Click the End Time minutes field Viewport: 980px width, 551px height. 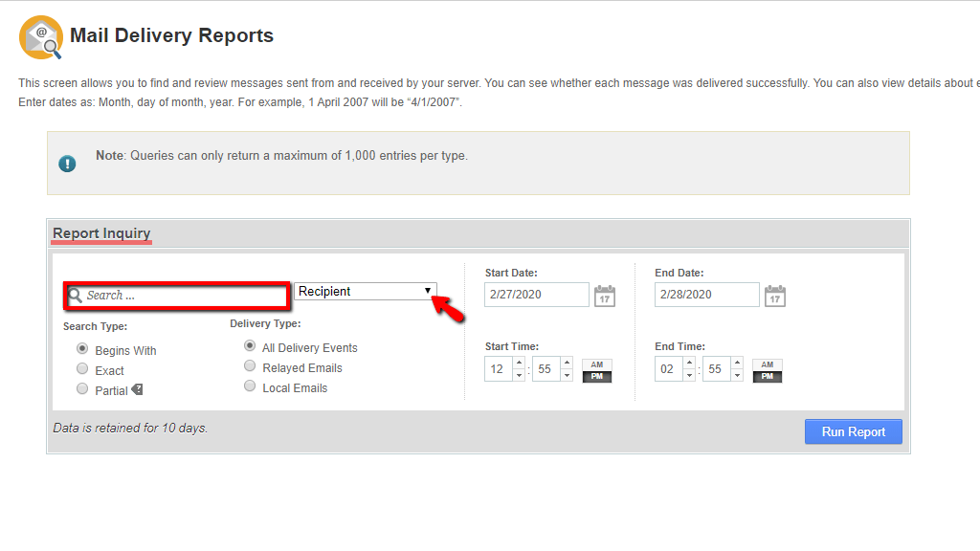pyautogui.click(x=718, y=368)
